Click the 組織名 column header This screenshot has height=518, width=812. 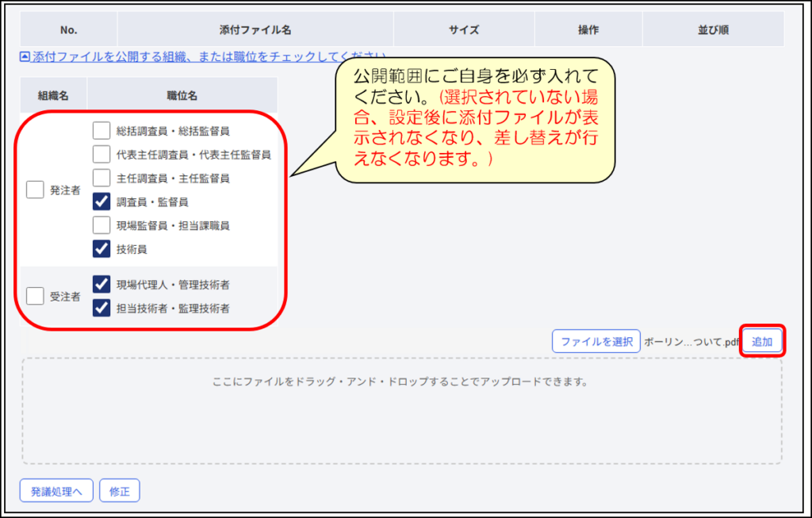(x=53, y=95)
